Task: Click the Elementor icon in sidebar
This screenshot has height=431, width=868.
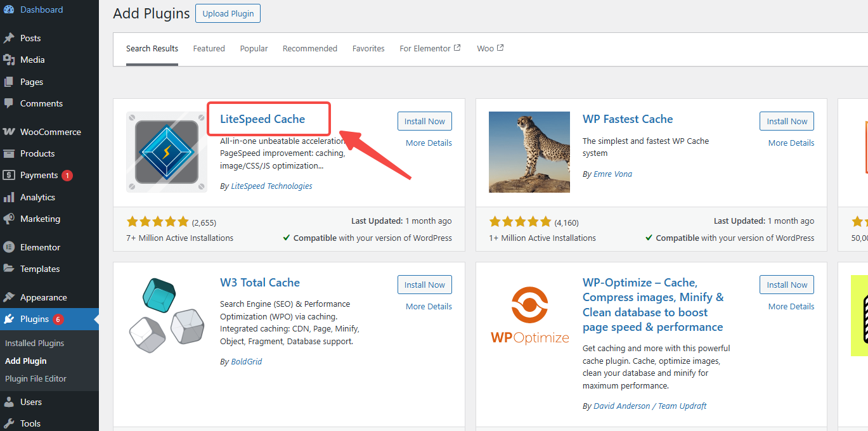Action: click(9, 247)
